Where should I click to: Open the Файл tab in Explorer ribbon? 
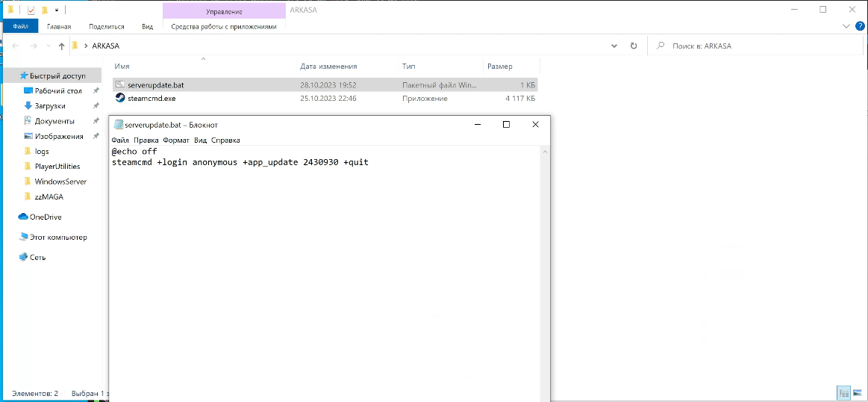click(x=20, y=26)
